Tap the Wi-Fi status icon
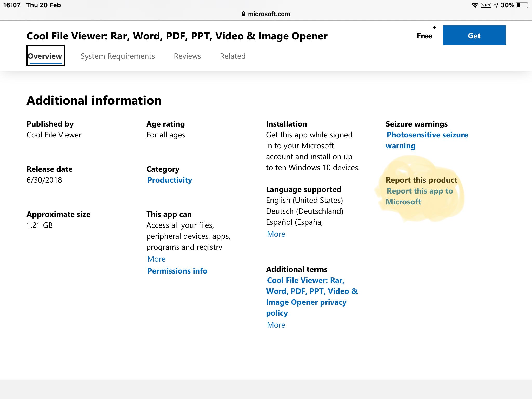 [x=475, y=5]
